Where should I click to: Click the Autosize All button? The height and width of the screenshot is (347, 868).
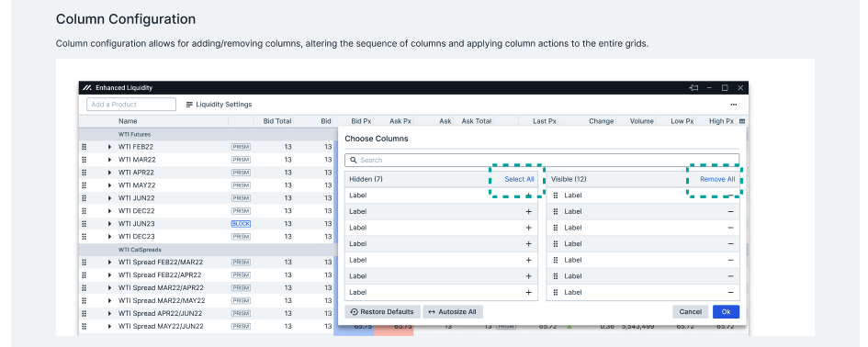coord(453,311)
